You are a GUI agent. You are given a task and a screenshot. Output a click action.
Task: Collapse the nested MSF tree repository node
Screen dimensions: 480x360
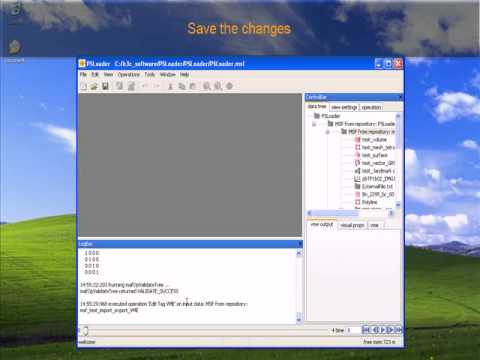tap(327, 132)
